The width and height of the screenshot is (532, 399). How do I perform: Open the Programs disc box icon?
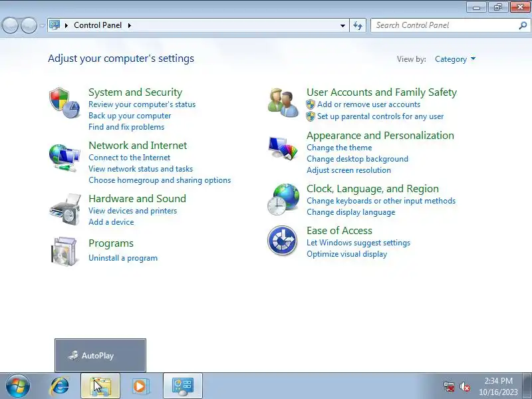tap(65, 251)
